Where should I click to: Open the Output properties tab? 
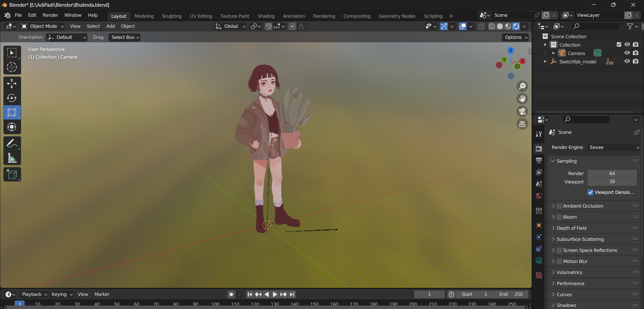click(539, 160)
